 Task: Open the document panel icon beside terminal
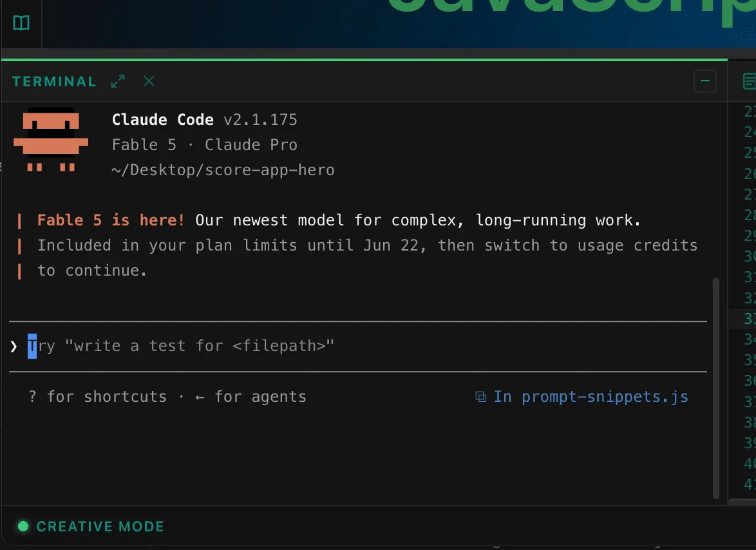tap(750, 81)
